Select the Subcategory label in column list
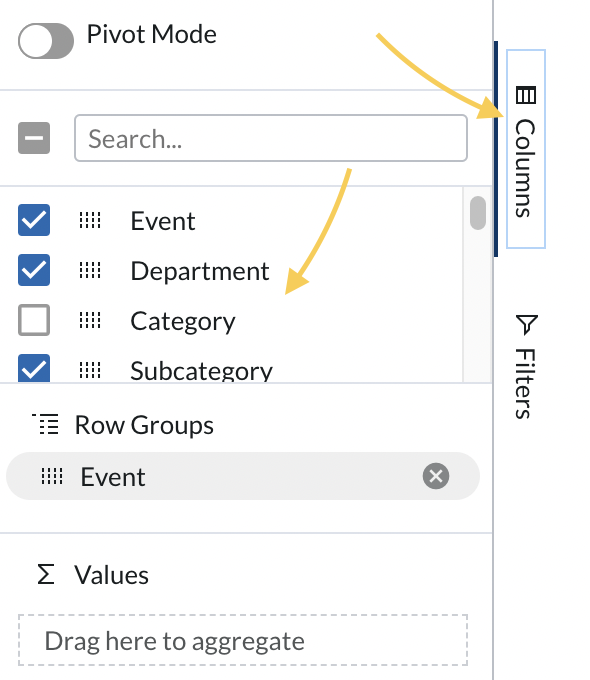This screenshot has width=590, height=680. point(201,371)
